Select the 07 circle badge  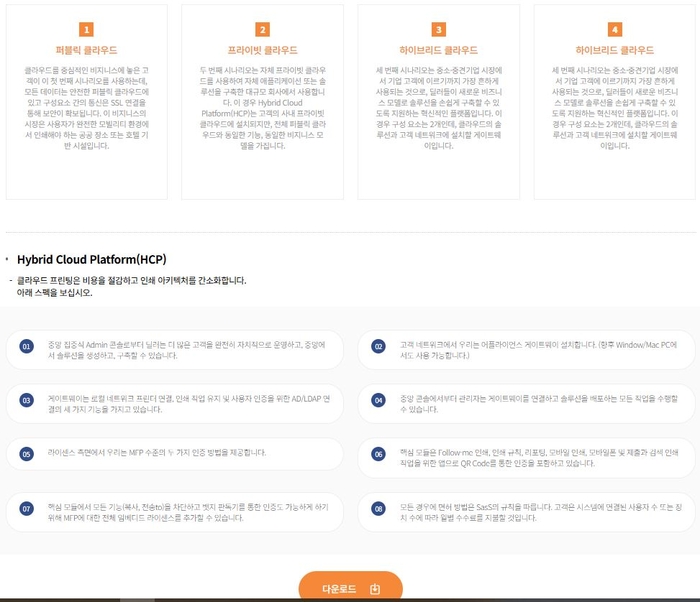tap(26, 509)
